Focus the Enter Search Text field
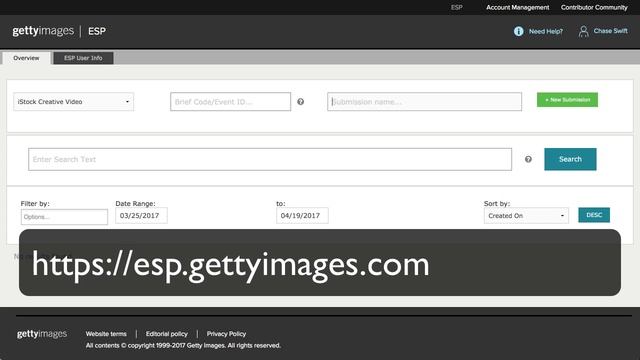Screen dimensions: 640x360 (270, 159)
